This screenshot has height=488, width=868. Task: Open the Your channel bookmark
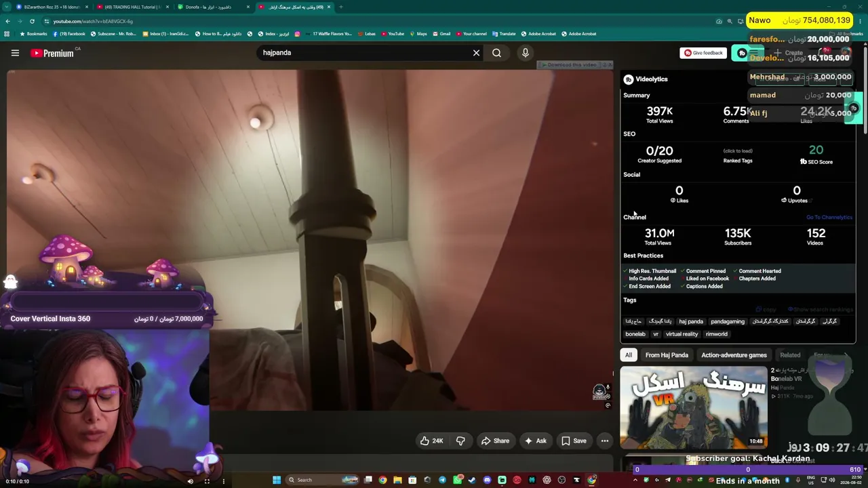click(x=471, y=34)
